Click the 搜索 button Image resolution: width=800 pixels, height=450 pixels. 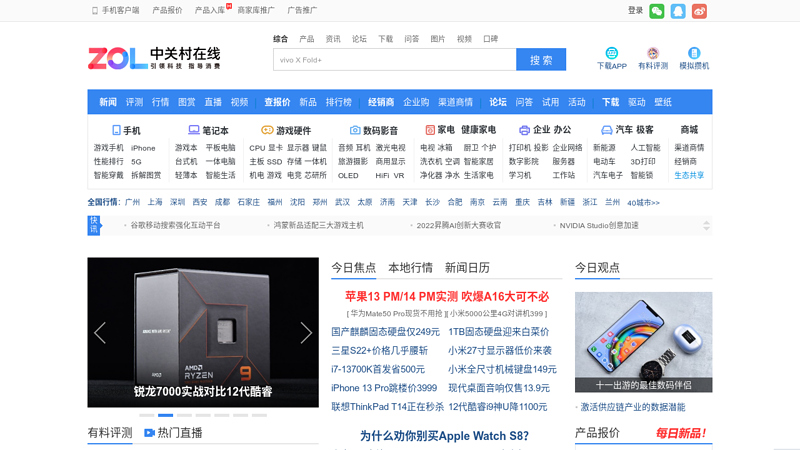541,60
